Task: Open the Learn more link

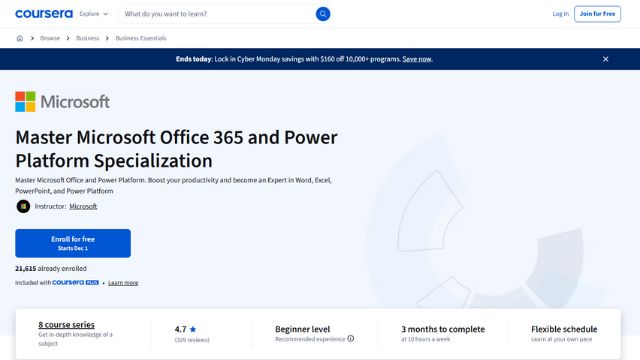Action: click(123, 283)
